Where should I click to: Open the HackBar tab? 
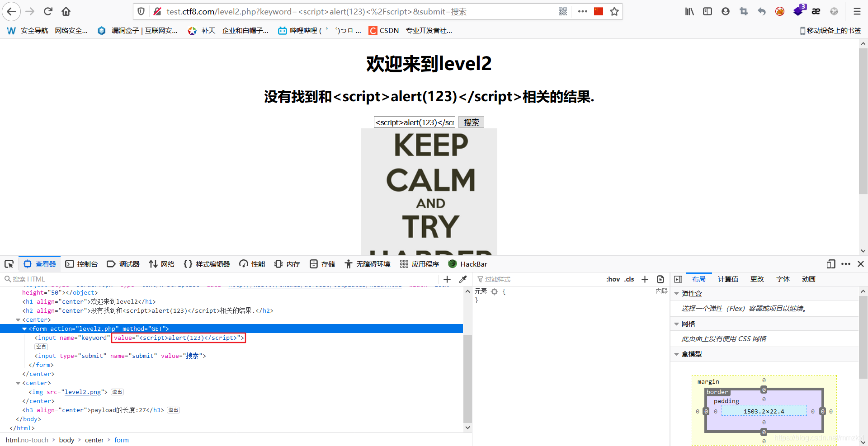tap(468, 264)
